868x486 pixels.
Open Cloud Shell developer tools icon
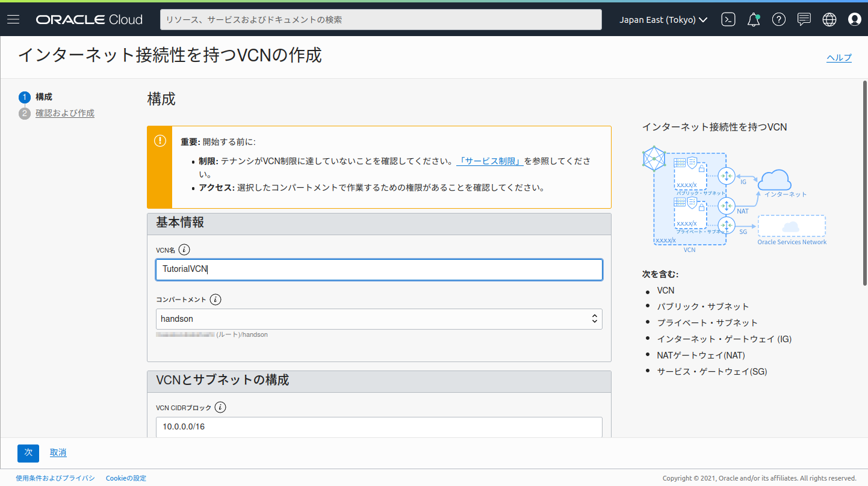[x=728, y=20]
